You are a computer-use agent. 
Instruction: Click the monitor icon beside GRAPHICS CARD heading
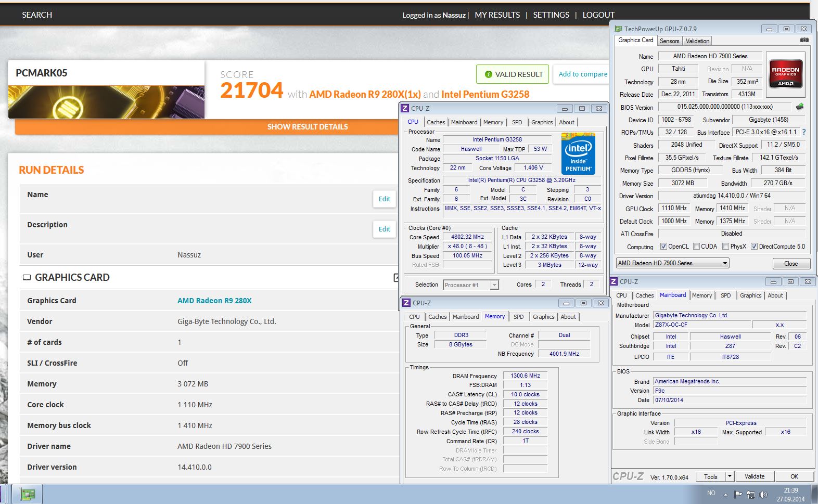tap(27, 278)
